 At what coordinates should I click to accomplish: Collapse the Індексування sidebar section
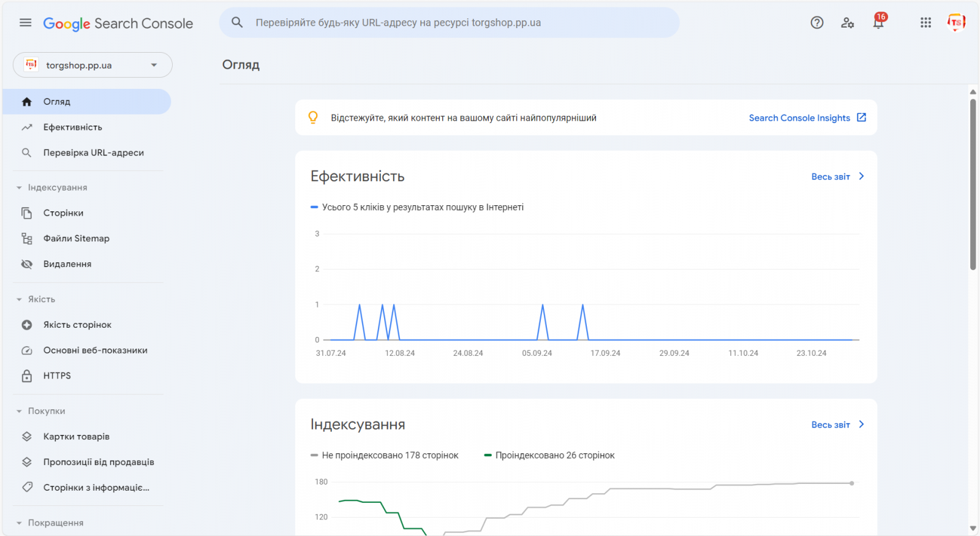pos(51,187)
